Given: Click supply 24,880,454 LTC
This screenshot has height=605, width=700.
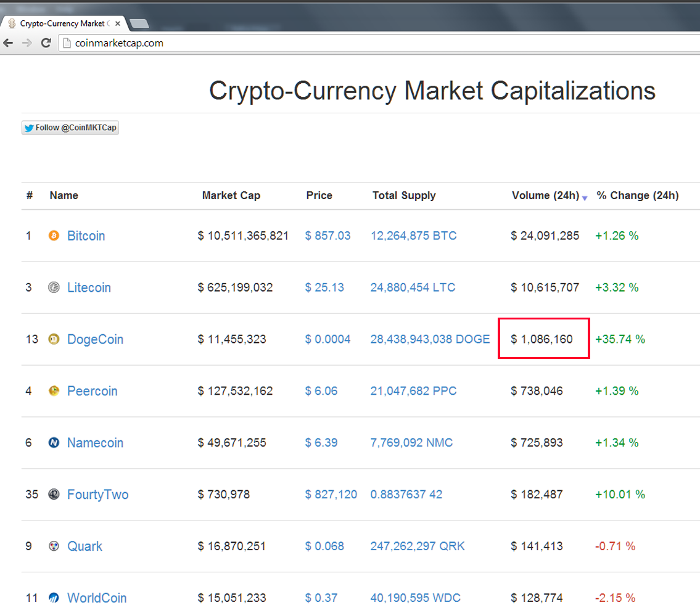Looking at the screenshot, I should [x=413, y=287].
